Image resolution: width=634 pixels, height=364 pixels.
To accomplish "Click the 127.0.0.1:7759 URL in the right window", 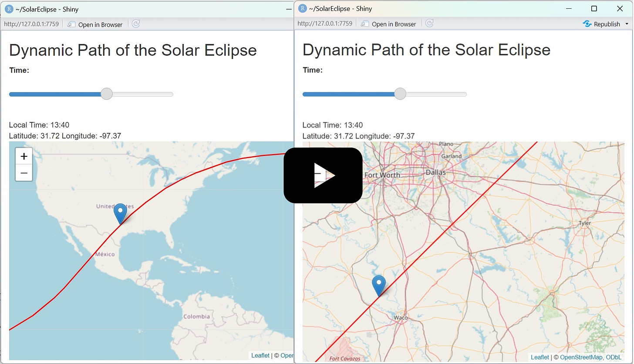I will point(325,24).
